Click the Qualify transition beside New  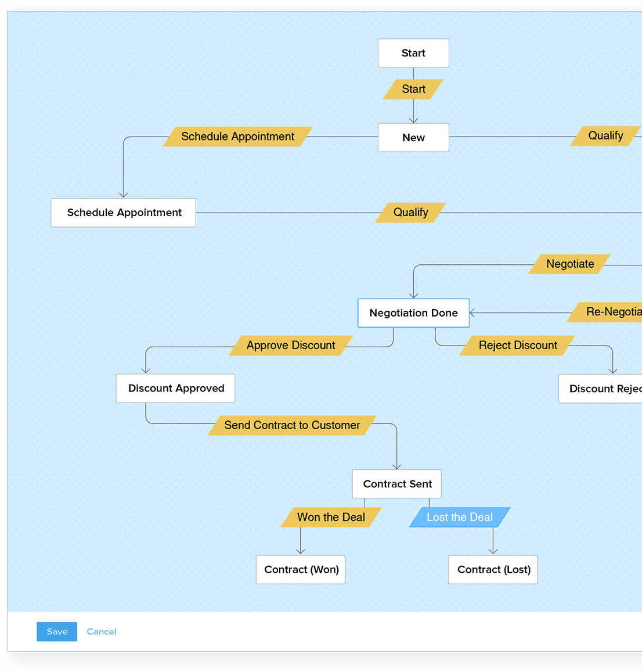coord(605,136)
